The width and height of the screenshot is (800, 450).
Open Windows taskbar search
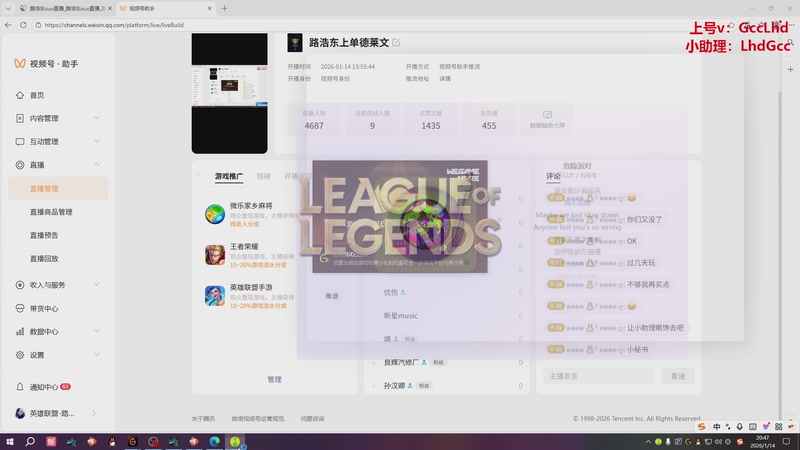[30, 441]
